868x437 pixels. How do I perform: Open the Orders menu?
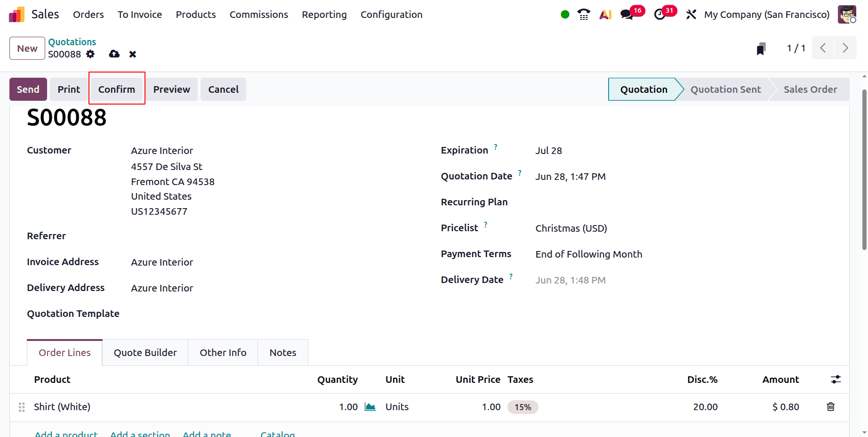pos(88,15)
